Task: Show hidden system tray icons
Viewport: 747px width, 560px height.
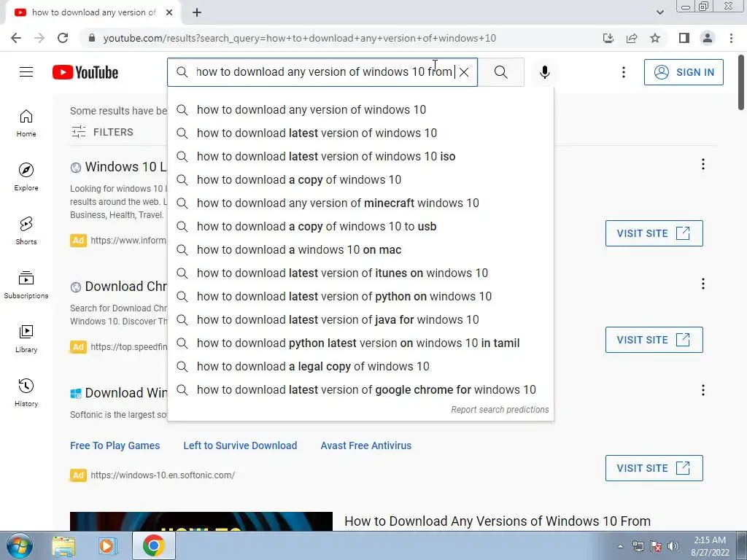Action: point(620,546)
